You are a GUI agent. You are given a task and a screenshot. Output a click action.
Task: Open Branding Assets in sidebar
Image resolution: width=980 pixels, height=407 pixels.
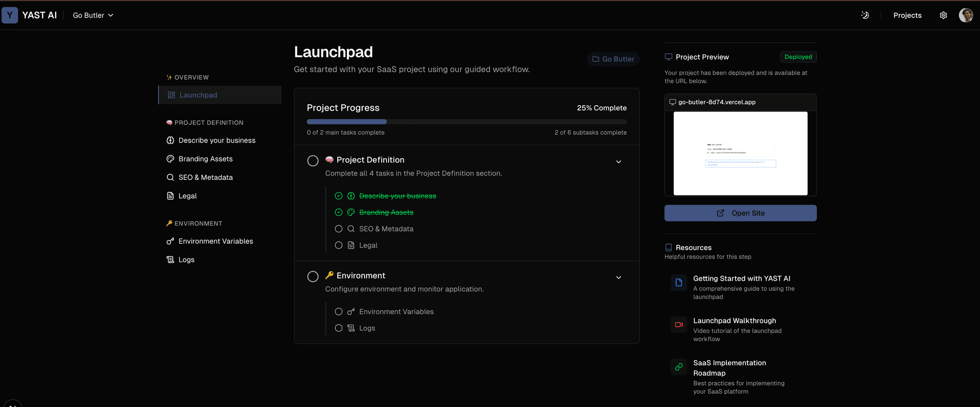220,159
